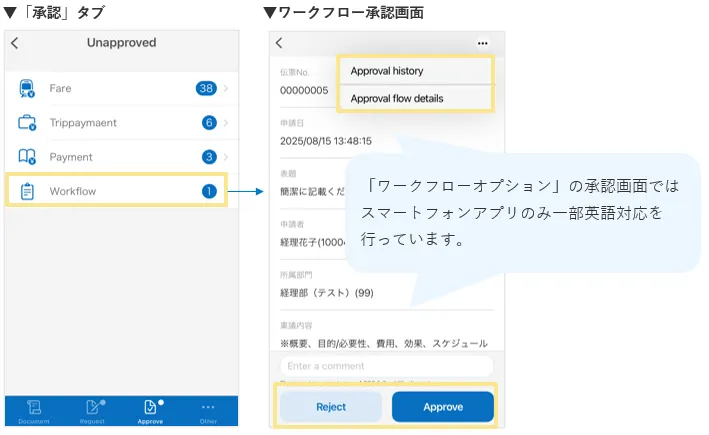Expand the Payment row chevron

click(x=226, y=157)
